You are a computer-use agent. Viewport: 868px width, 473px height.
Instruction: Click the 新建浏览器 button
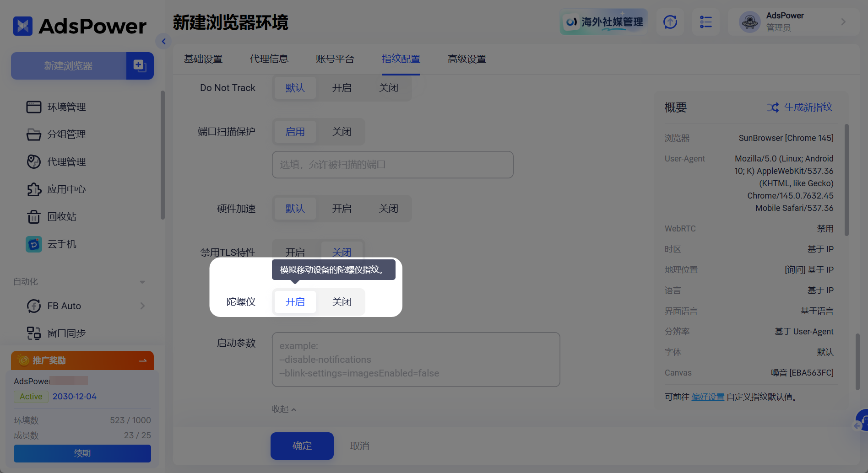pyautogui.click(x=69, y=66)
